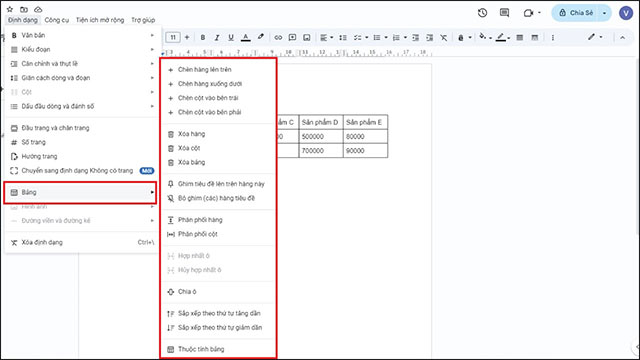Image resolution: width=640 pixels, height=360 pixels.
Task: Click the border width icon
Action: (520, 38)
